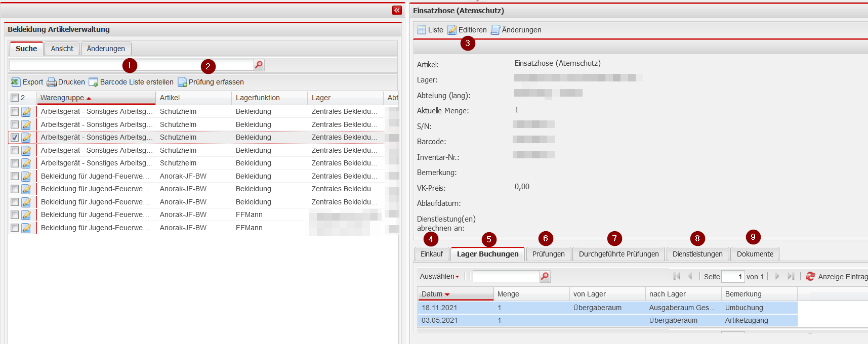868x344 pixels.
Task: Tick the checkbox of first table row
Action: pyautogui.click(x=15, y=112)
